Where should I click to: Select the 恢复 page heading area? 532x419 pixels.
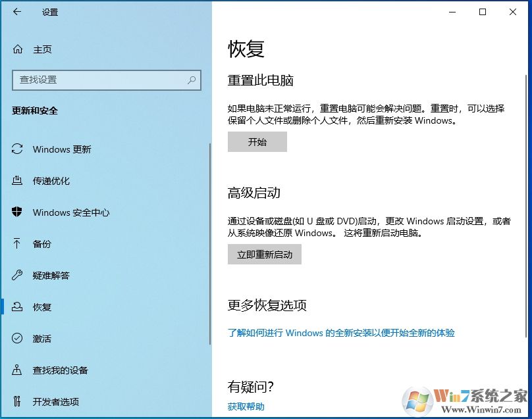247,49
